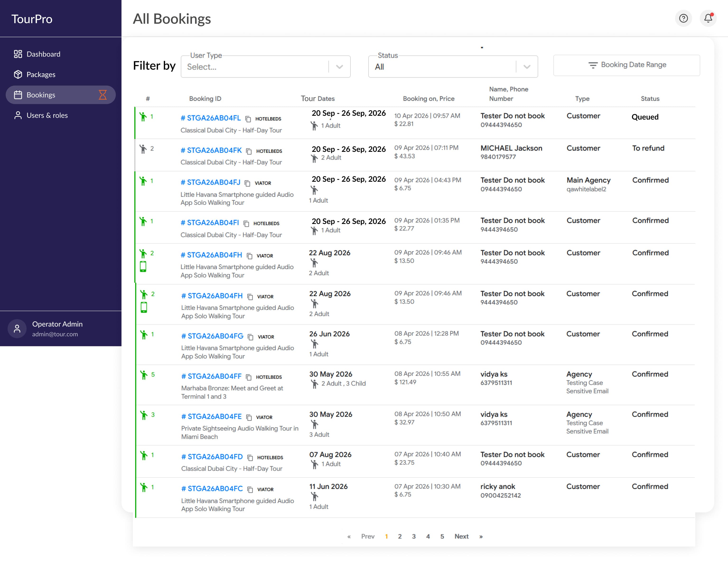The width and height of the screenshot is (728, 577).
Task: Go to pagination page 5
Action: (442, 536)
